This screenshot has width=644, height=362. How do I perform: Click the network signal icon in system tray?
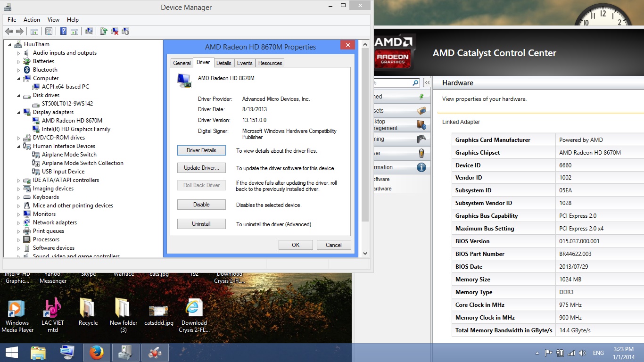(571, 353)
